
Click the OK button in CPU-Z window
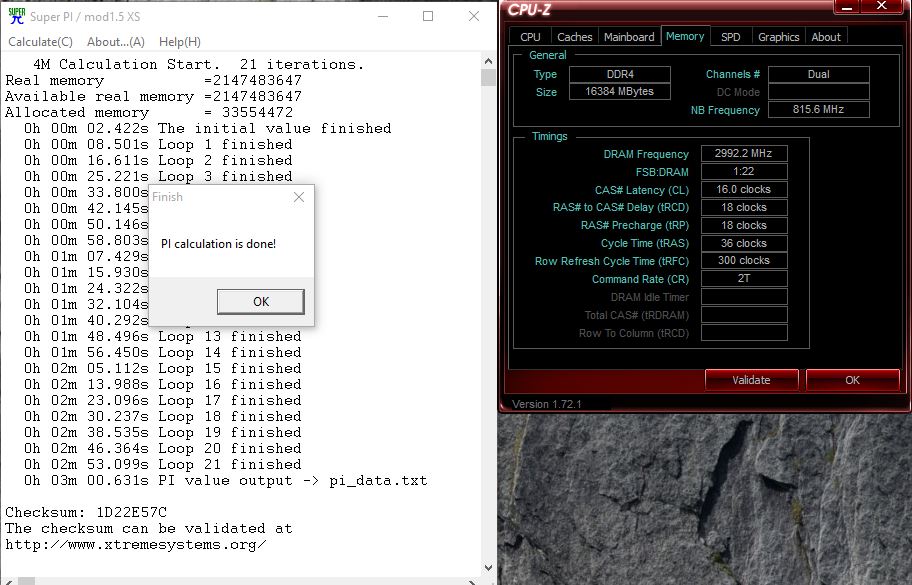852,380
